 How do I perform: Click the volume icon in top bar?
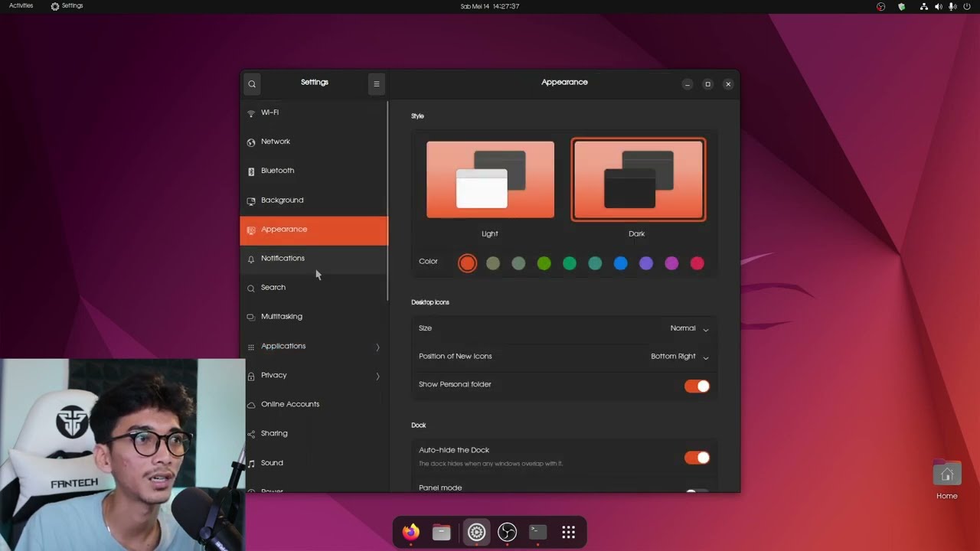pyautogui.click(x=939, y=6)
